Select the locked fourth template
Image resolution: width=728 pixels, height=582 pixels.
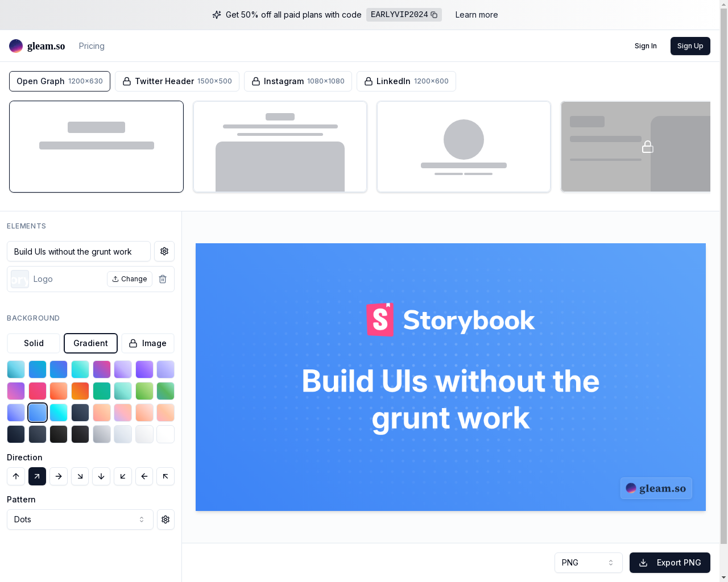point(636,147)
